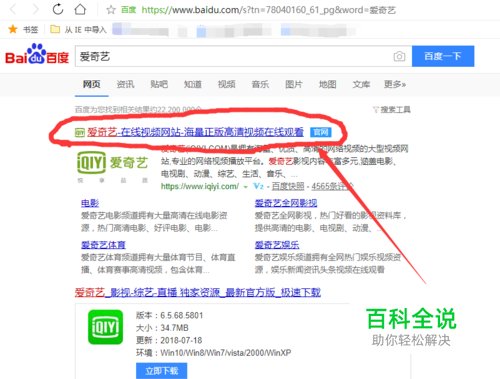
Task: Click the 立即下载 download button
Action: [161, 371]
